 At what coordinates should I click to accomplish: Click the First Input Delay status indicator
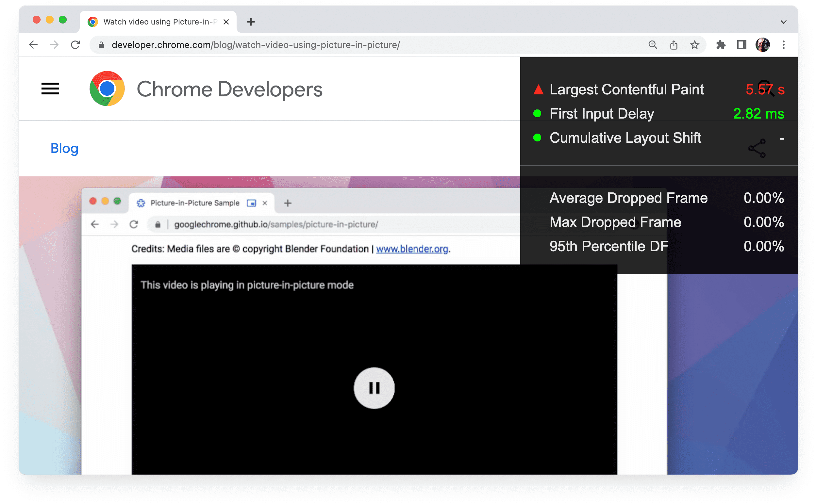pos(536,114)
